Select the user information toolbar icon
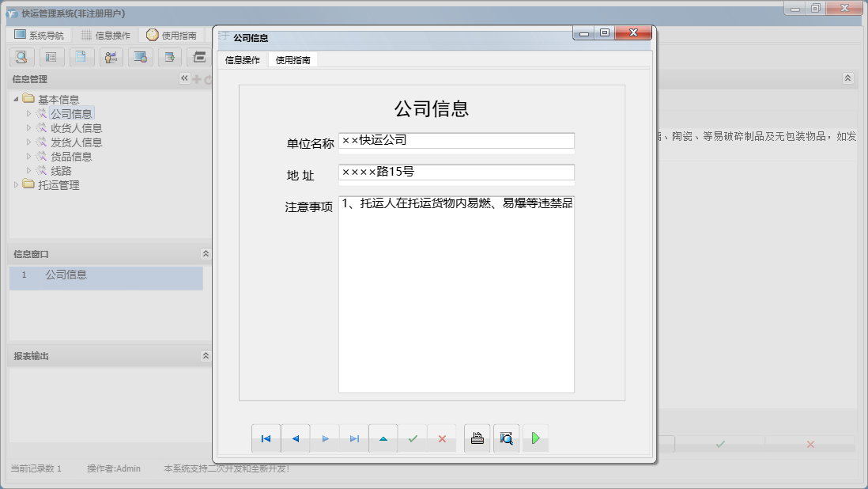The width and height of the screenshot is (868, 489). (x=111, y=57)
